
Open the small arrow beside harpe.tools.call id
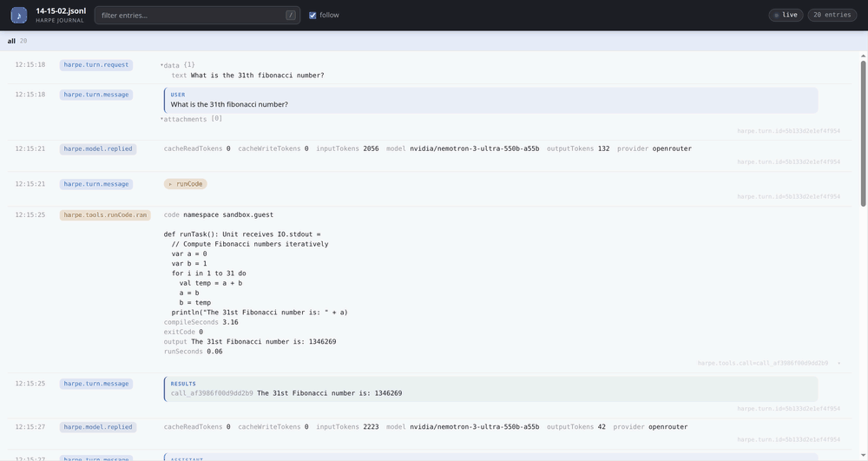pyautogui.click(x=839, y=363)
